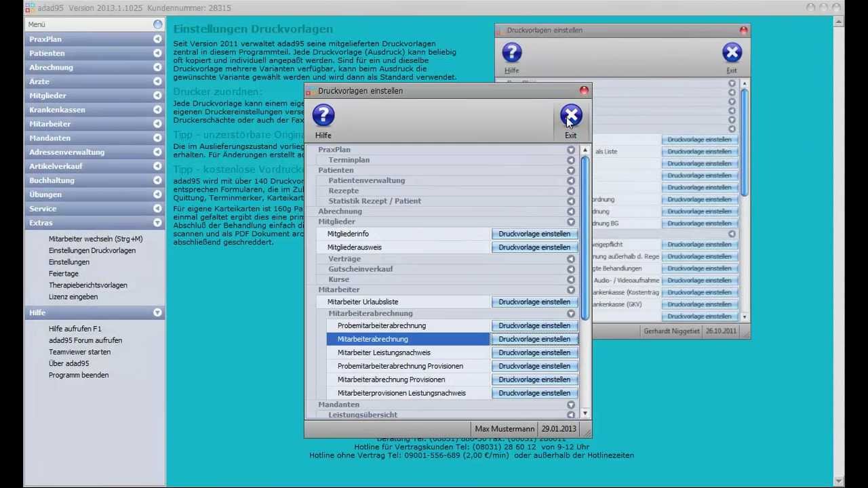
Task: Open Feiertage entry
Action: coord(64,273)
